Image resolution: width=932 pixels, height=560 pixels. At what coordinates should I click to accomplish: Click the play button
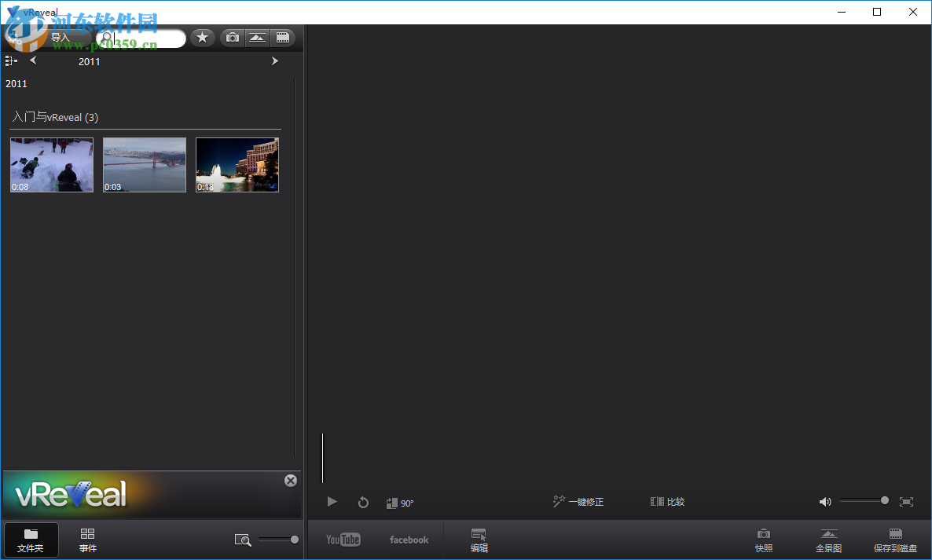tap(332, 502)
